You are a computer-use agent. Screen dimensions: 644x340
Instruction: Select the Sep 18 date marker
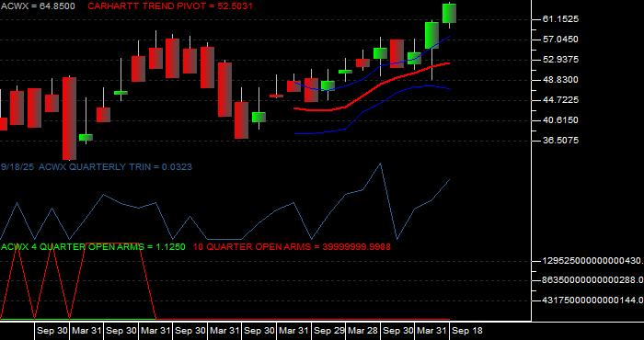pyautogui.click(x=467, y=331)
